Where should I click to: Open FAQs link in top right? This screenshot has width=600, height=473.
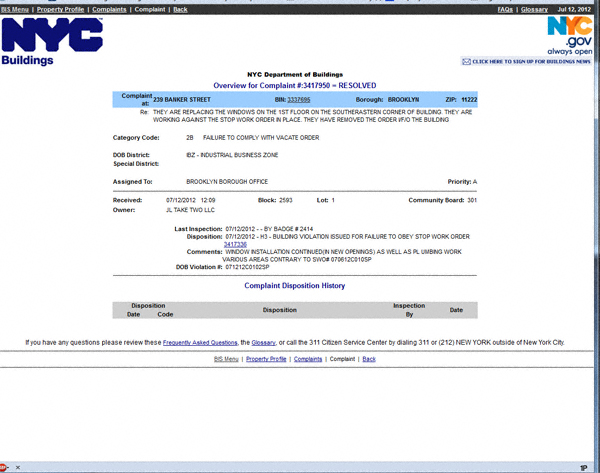(507, 9)
